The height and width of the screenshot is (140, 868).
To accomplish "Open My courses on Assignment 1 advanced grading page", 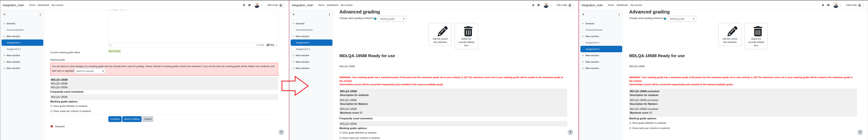I will click(346, 5).
